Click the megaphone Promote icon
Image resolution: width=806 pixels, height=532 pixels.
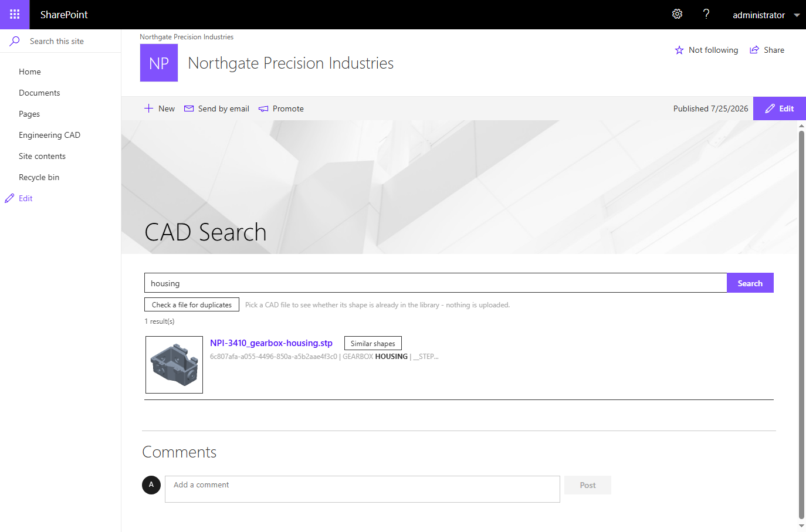point(263,109)
